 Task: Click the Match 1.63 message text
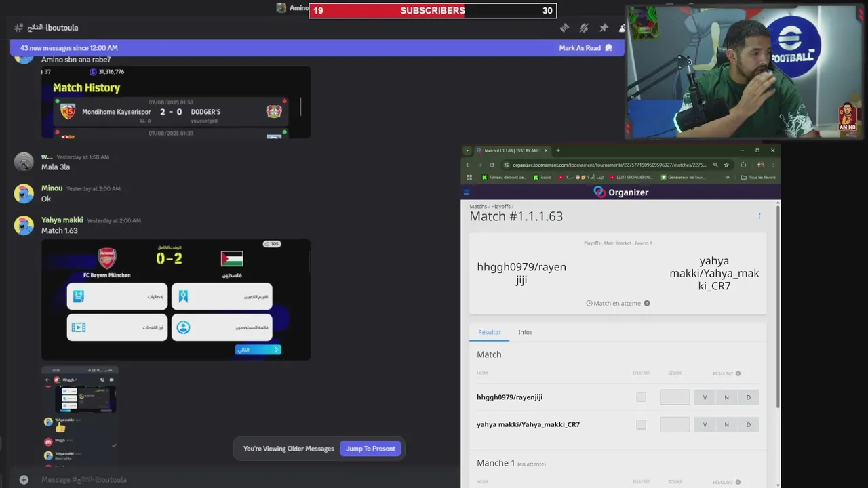click(60, 231)
